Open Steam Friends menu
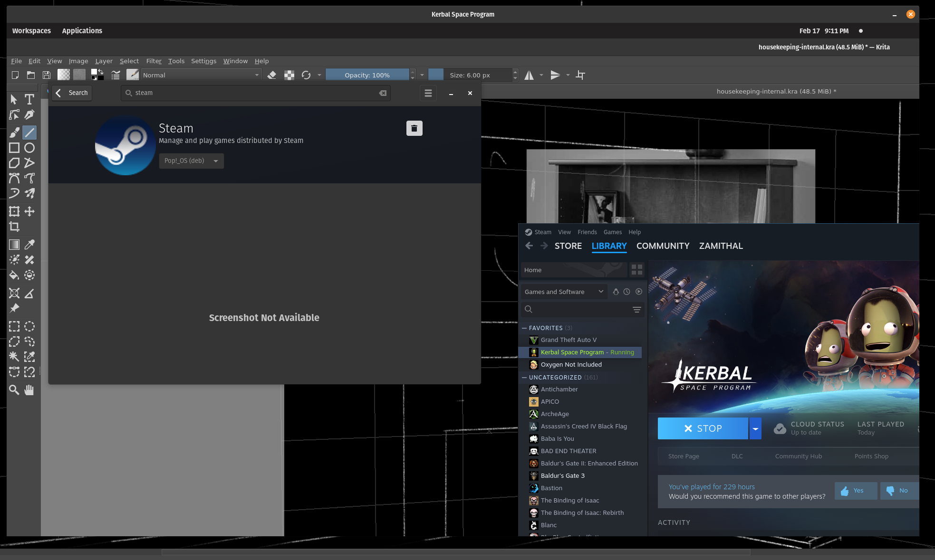 pyautogui.click(x=587, y=232)
